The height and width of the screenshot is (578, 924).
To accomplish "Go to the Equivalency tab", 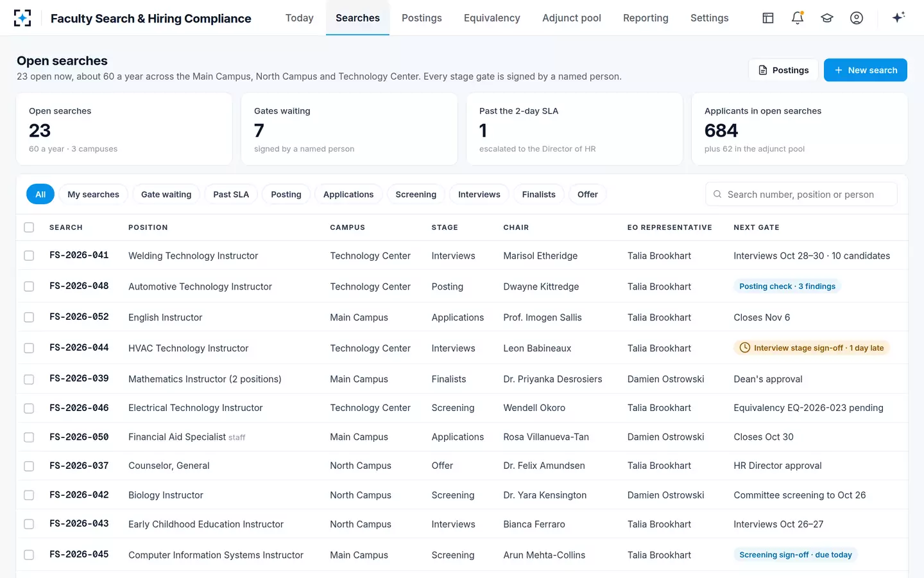I will click(492, 18).
